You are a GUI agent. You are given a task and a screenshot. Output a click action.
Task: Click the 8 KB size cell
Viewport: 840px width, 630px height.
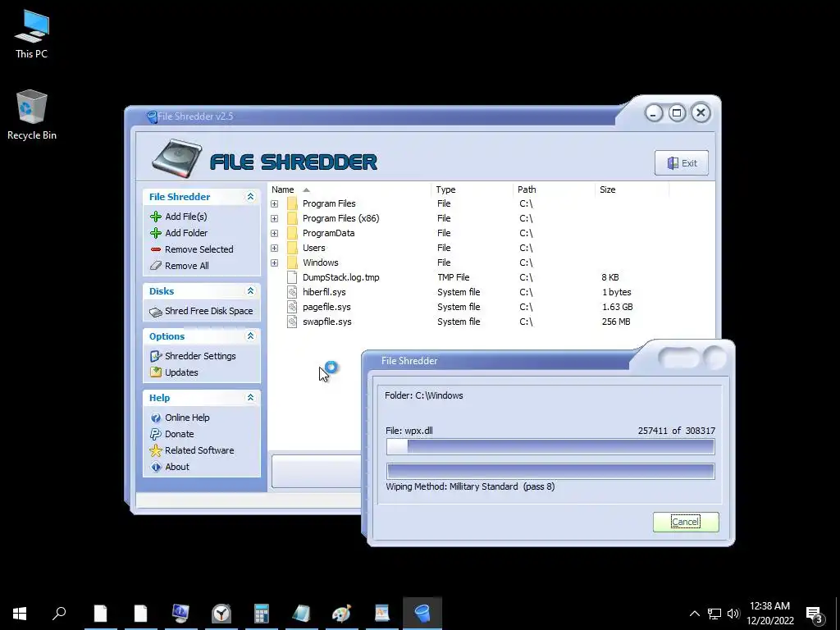click(609, 277)
